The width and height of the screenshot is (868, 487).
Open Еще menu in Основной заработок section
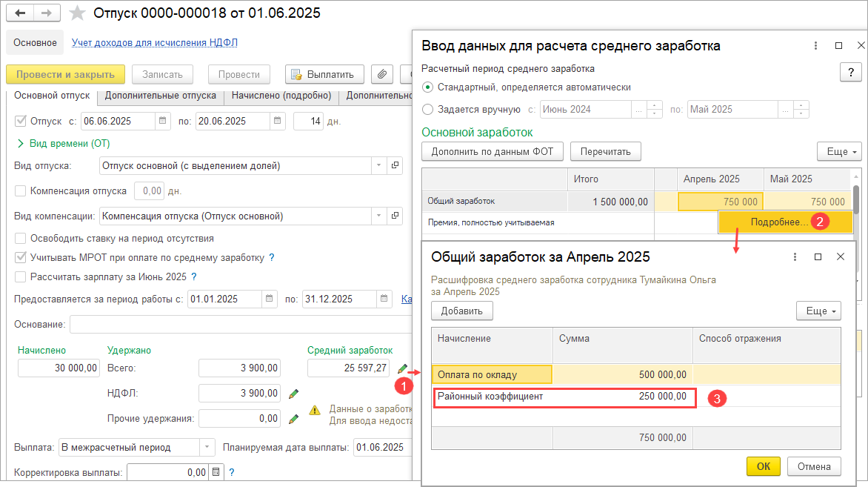pos(840,151)
